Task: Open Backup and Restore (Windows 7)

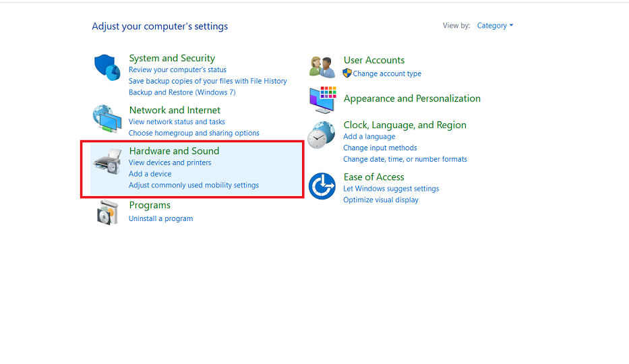Action: click(182, 92)
